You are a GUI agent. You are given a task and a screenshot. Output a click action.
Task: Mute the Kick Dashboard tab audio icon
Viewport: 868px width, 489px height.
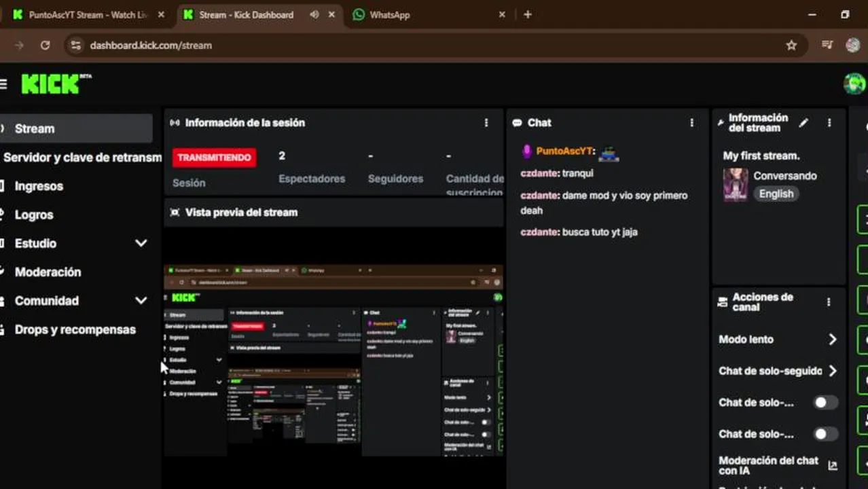(314, 14)
